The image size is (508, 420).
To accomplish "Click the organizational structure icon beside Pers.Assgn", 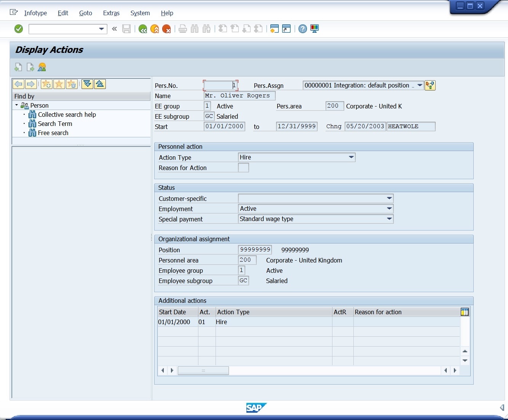I will pos(430,86).
